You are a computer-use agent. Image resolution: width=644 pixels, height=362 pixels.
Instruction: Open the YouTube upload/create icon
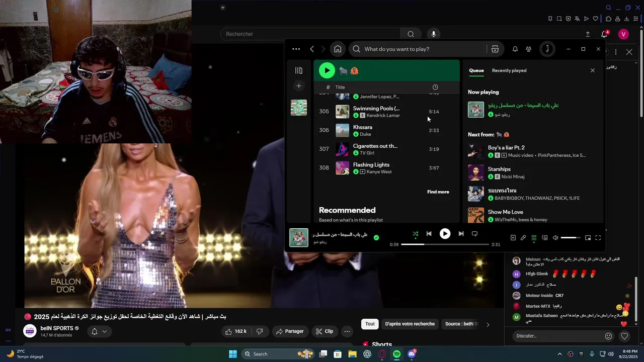click(588, 34)
